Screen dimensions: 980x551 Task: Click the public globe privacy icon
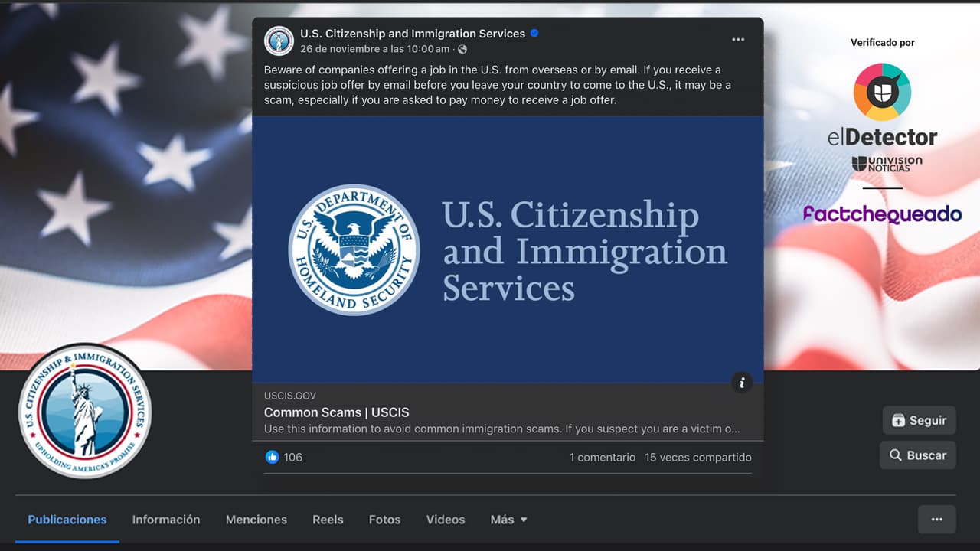pos(462,49)
